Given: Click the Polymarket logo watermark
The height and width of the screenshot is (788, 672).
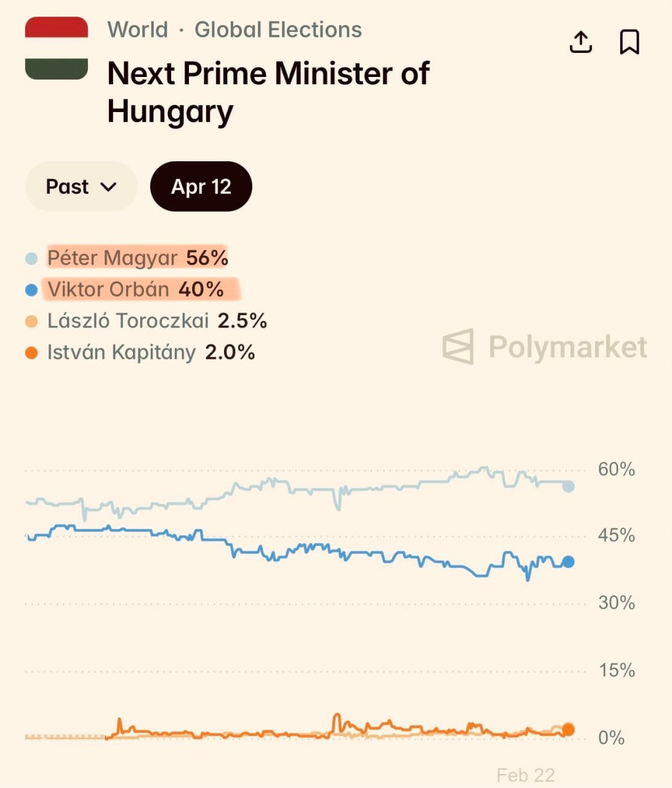Looking at the screenshot, I should [545, 347].
